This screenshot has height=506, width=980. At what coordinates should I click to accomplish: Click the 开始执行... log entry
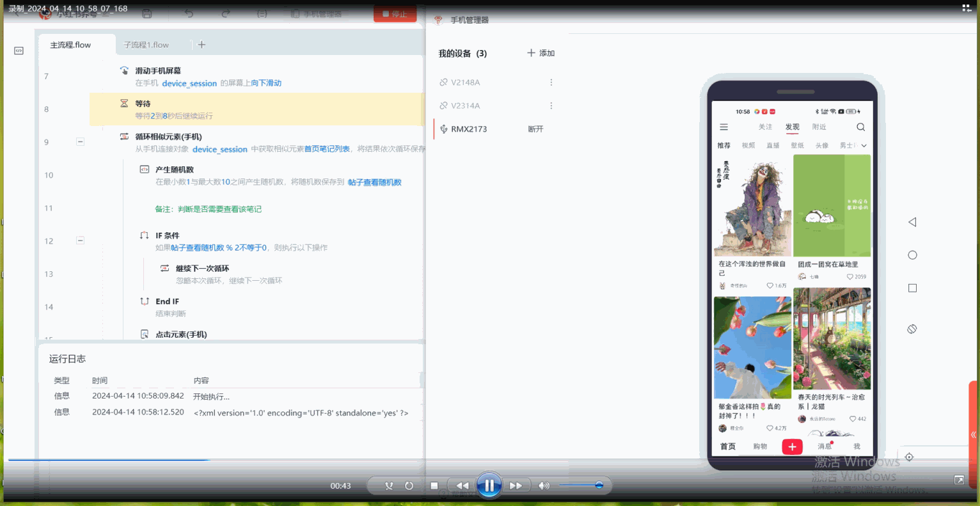click(211, 397)
